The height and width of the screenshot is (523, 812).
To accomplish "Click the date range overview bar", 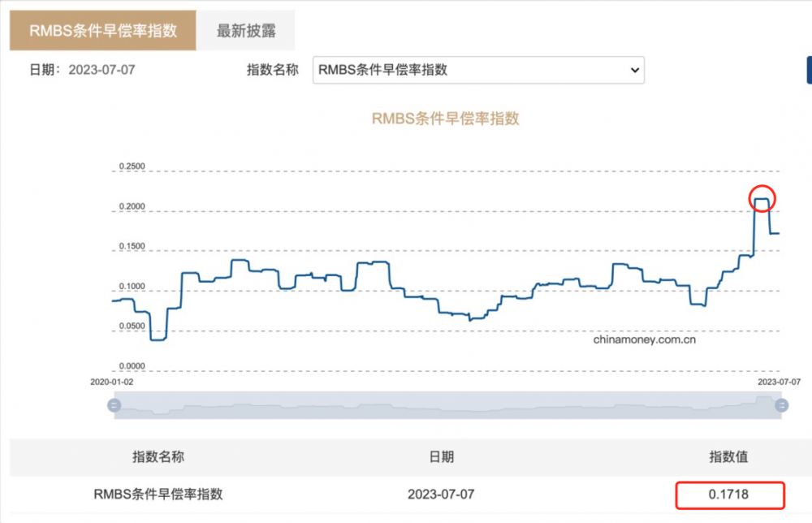I will [x=448, y=405].
